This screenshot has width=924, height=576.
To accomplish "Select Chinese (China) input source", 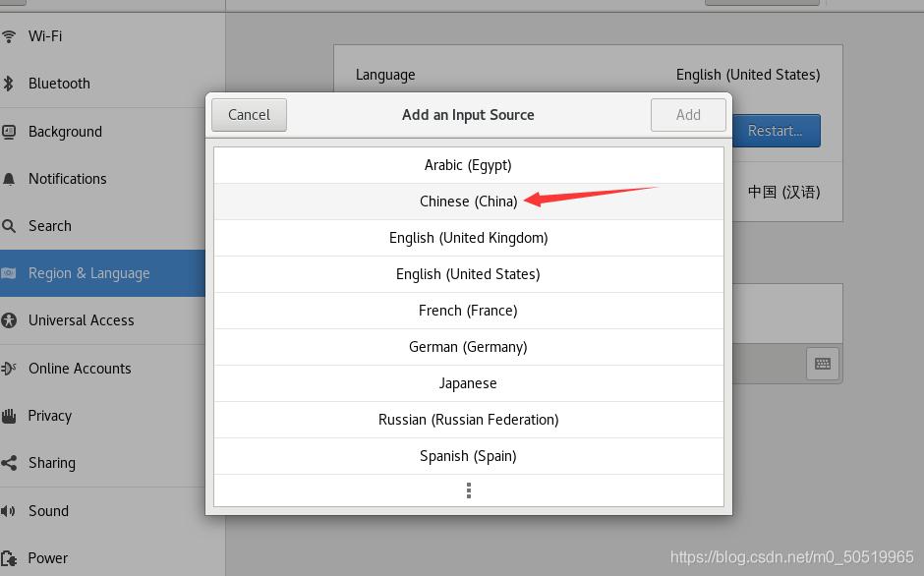I will pos(469,202).
